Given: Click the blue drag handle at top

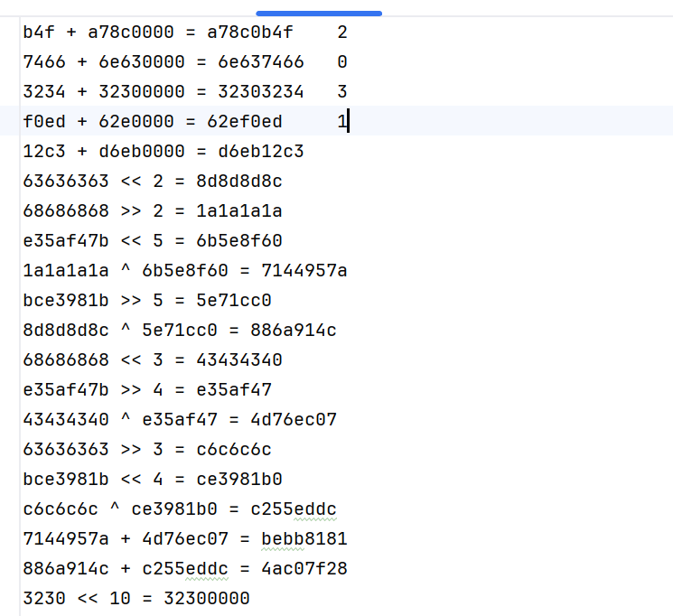Looking at the screenshot, I should pyautogui.click(x=319, y=14).
